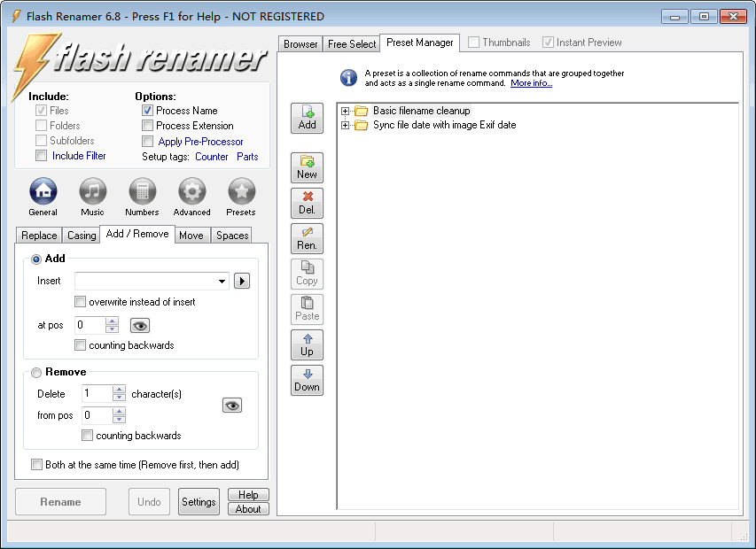This screenshot has height=549, width=756.
Task: Open the Advanced gear category
Action: point(191,192)
